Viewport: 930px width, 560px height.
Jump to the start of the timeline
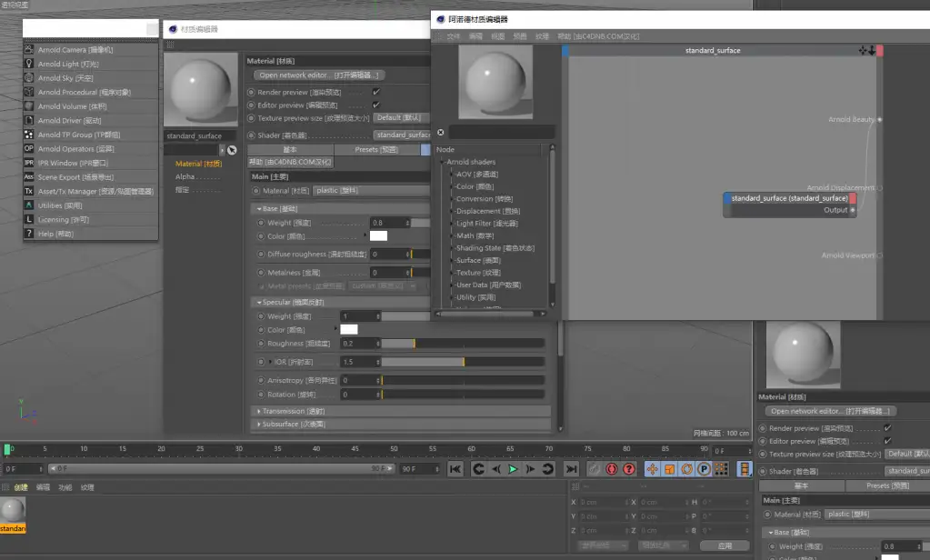455,469
